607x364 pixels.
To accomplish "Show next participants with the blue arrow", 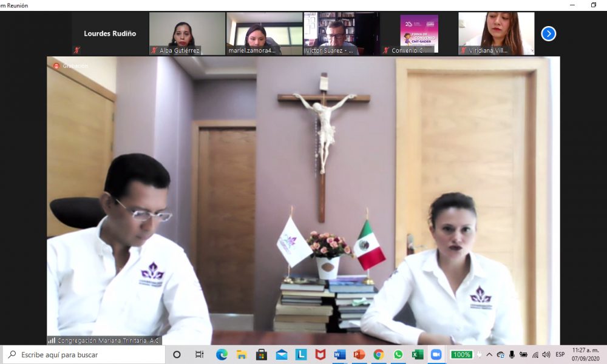I will pyautogui.click(x=548, y=34).
